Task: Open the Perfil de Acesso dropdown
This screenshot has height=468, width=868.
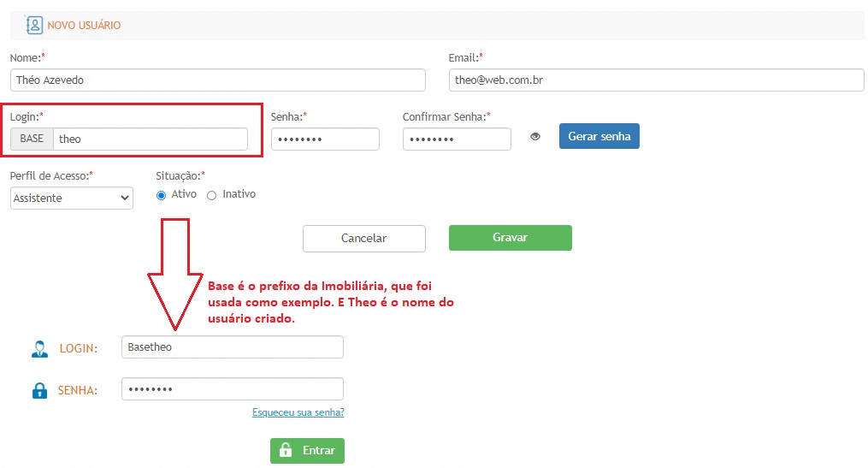Action: (x=72, y=198)
